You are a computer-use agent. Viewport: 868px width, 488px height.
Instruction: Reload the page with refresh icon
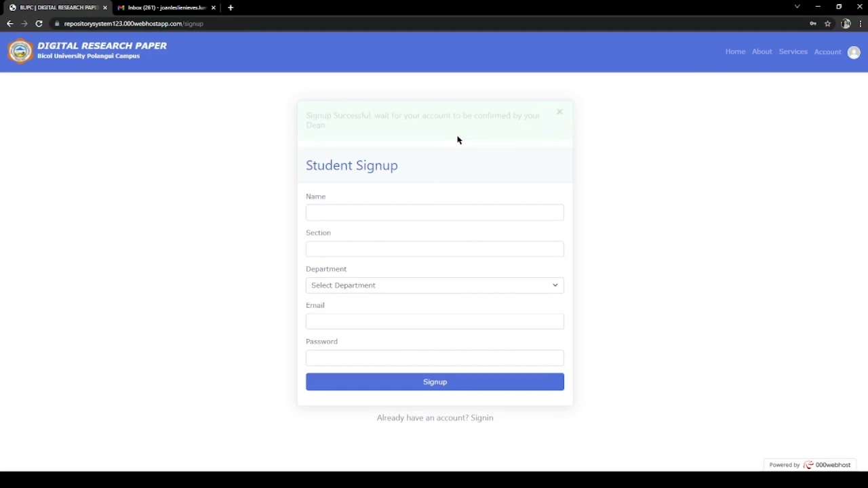[x=39, y=24]
